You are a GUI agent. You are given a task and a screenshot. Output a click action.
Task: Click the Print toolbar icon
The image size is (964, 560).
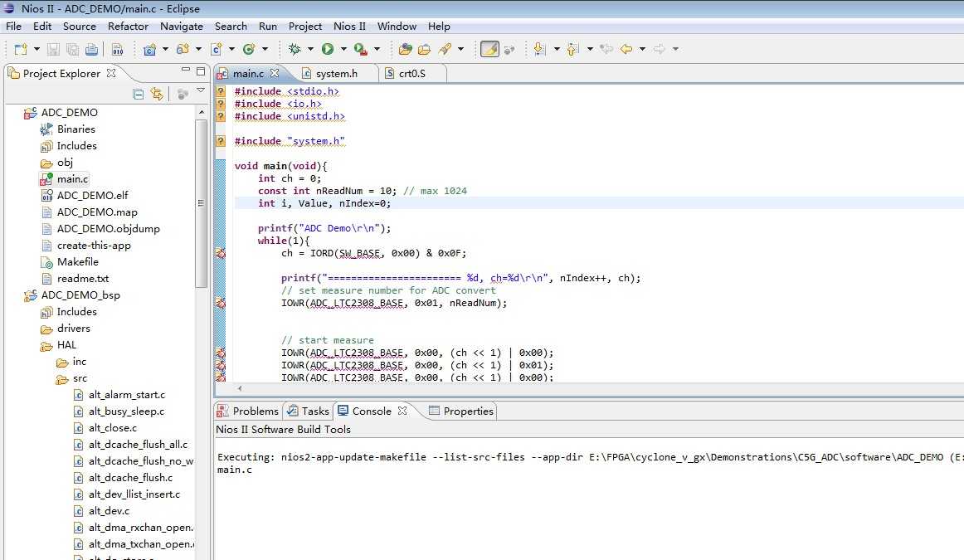point(91,49)
